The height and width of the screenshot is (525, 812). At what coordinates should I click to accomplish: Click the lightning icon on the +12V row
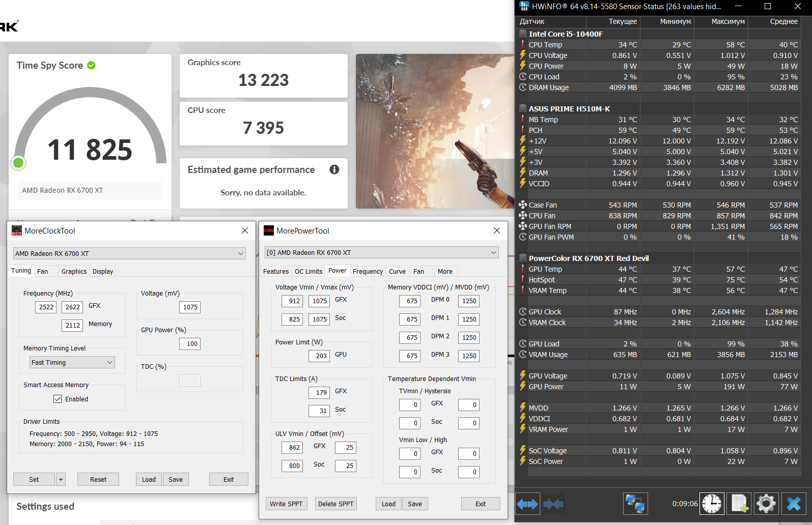(523, 141)
